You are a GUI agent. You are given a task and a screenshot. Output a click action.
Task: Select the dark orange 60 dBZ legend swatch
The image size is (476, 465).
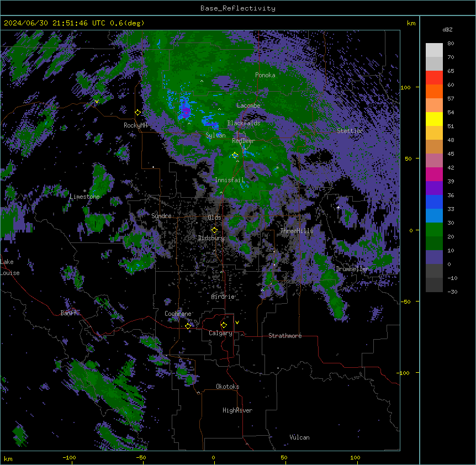pos(434,91)
